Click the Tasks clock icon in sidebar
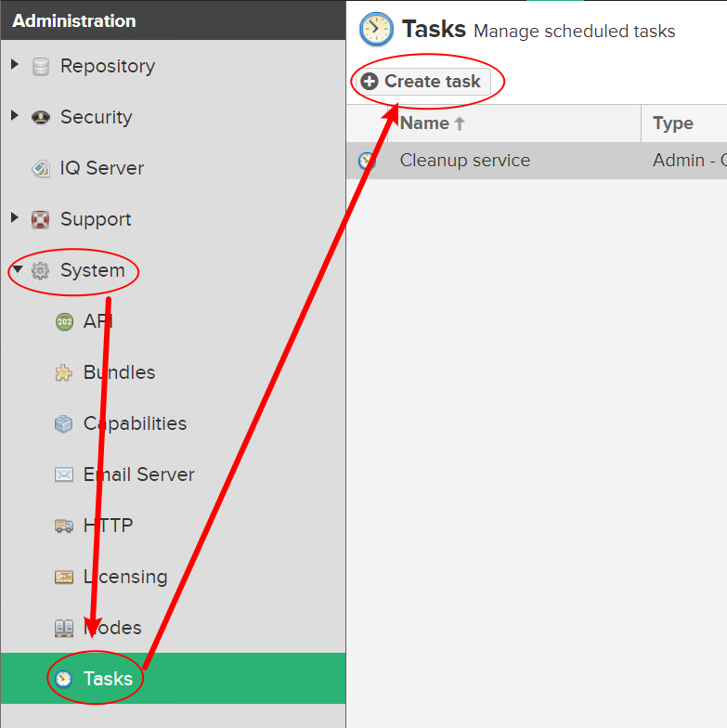The height and width of the screenshot is (728, 727). pos(63,679)
